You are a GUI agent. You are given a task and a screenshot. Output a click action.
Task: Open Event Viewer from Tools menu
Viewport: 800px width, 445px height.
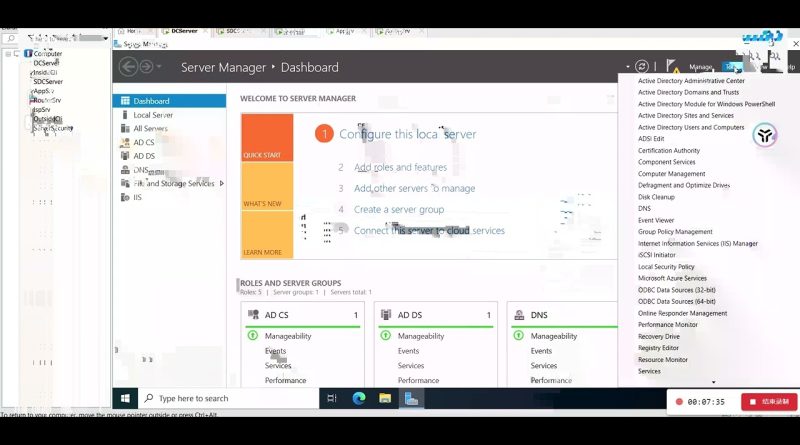[656, 220]
